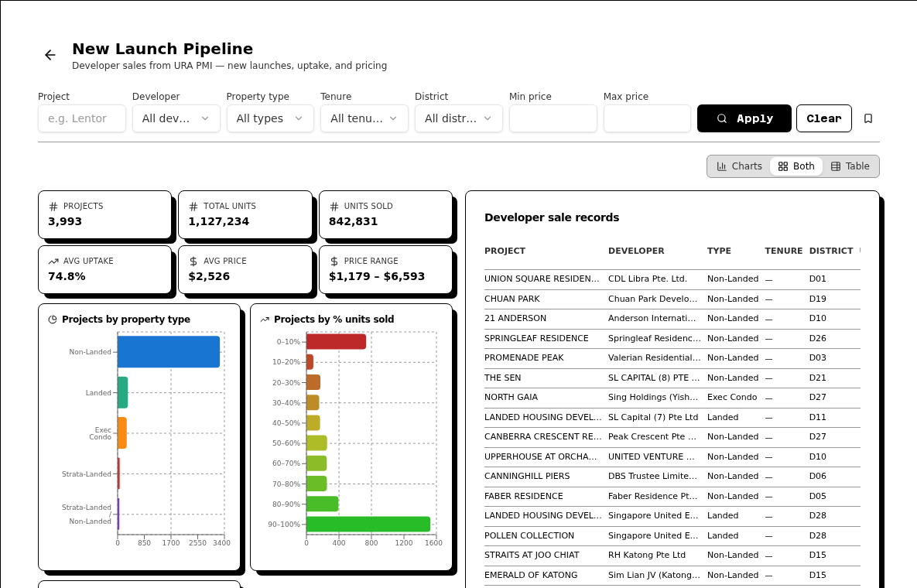Select the 21 ANDERSON project row
This screenshot has width=917, height=588.
tap(672, 319)
